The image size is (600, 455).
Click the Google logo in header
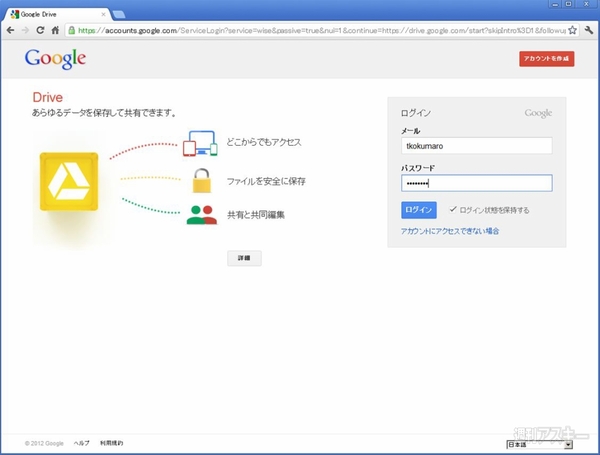pos(55,59)
